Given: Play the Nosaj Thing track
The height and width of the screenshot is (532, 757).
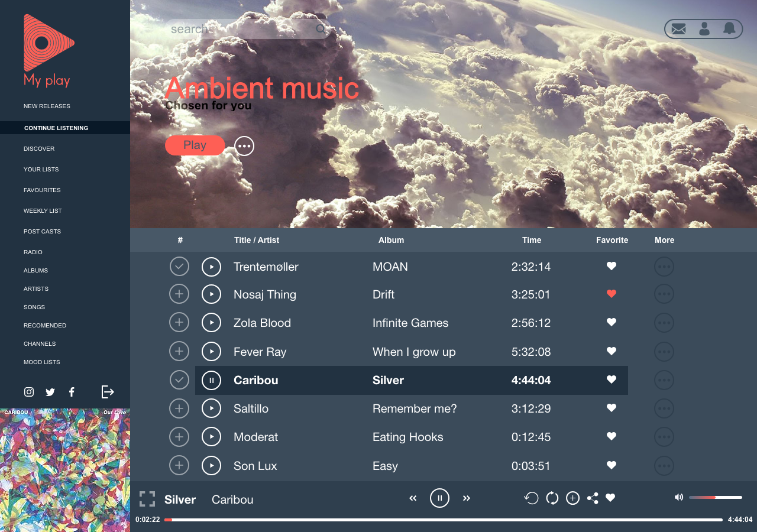Looking at the screenshot, I should 211,294.
